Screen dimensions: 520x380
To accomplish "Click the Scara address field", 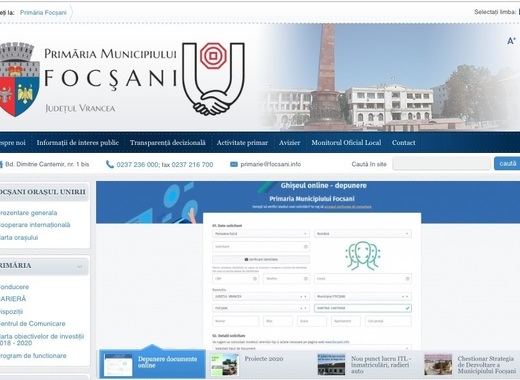I will tap(312, 321).
